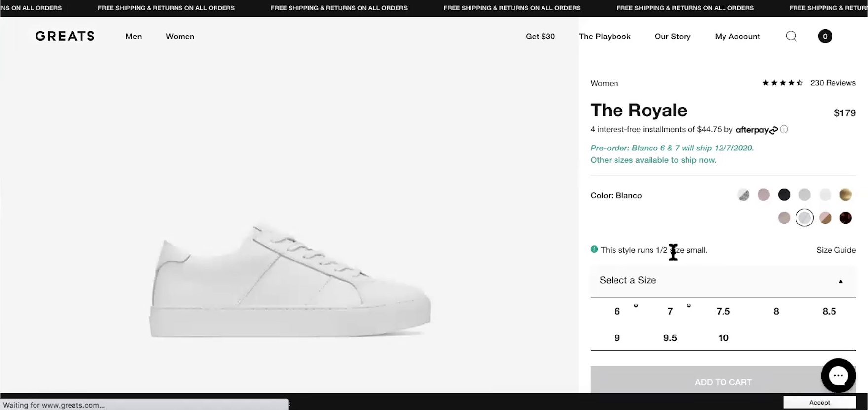Click the star rating icons

pyautogui.click(x=782, y=83)
